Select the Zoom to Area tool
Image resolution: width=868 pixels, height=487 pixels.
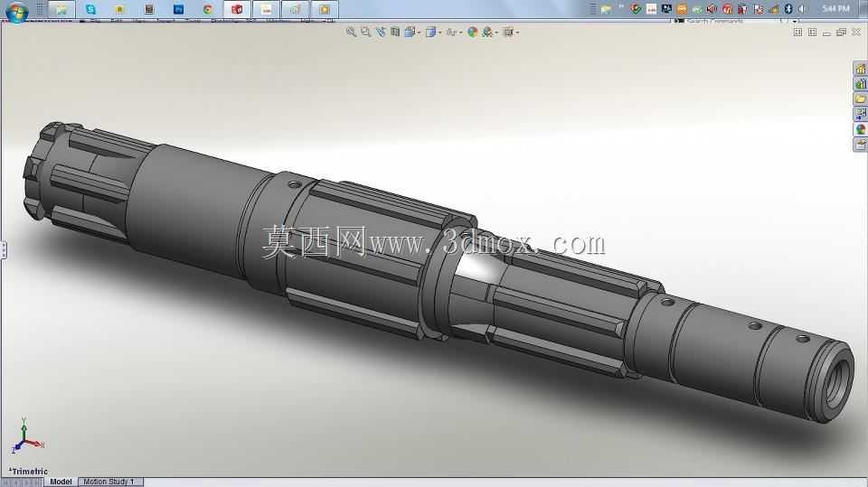(365, 33)
